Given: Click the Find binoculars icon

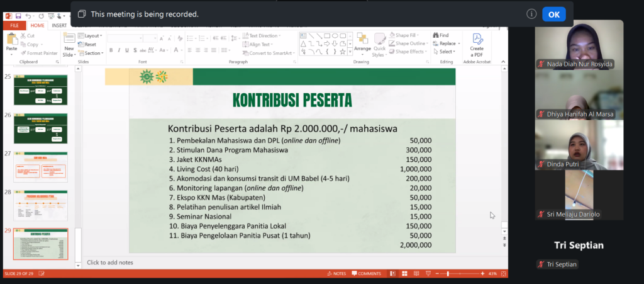Looking at the screenshot, I should click(x=435, y=35).
